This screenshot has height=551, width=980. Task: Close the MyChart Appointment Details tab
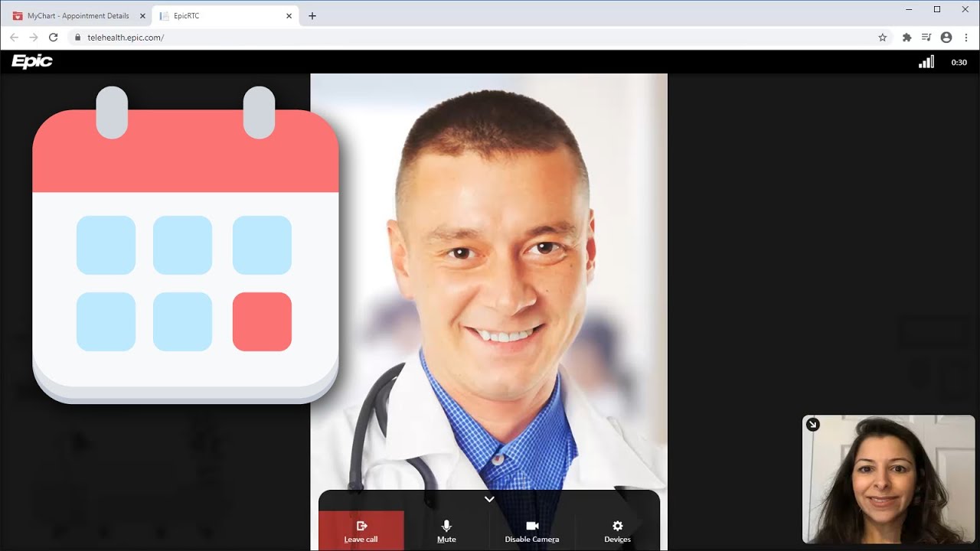tap(142, 16)
